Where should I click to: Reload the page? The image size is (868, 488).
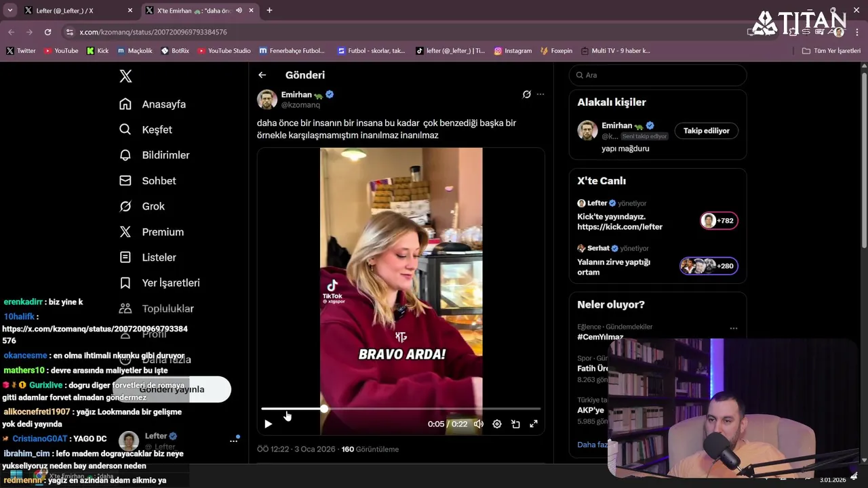coord(47,32)
